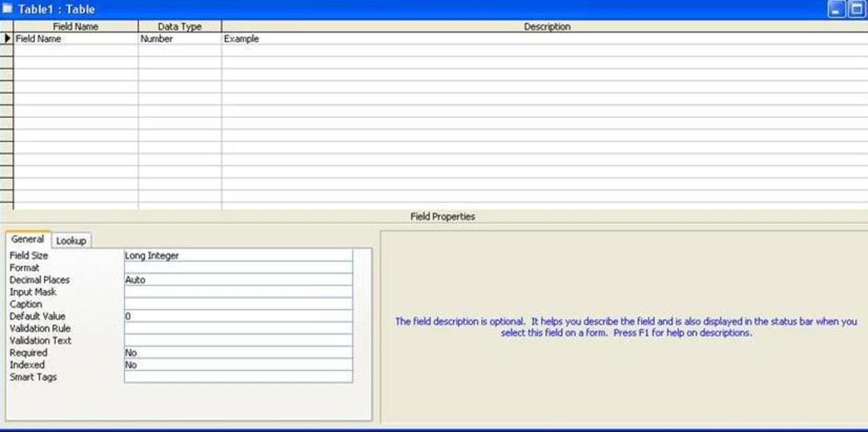This screenshot has height=432, width=868.
Task: Click the Description column header
Action: coord(546,27)
